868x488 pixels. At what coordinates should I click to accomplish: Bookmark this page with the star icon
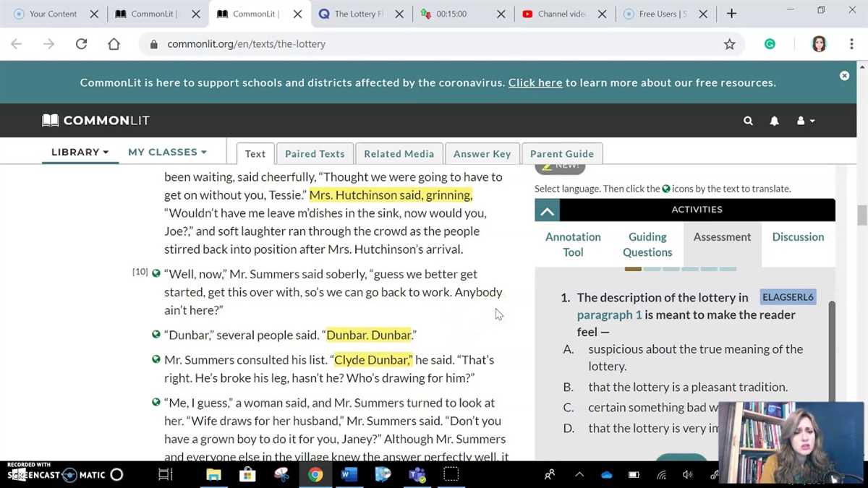tap(729, 44)
